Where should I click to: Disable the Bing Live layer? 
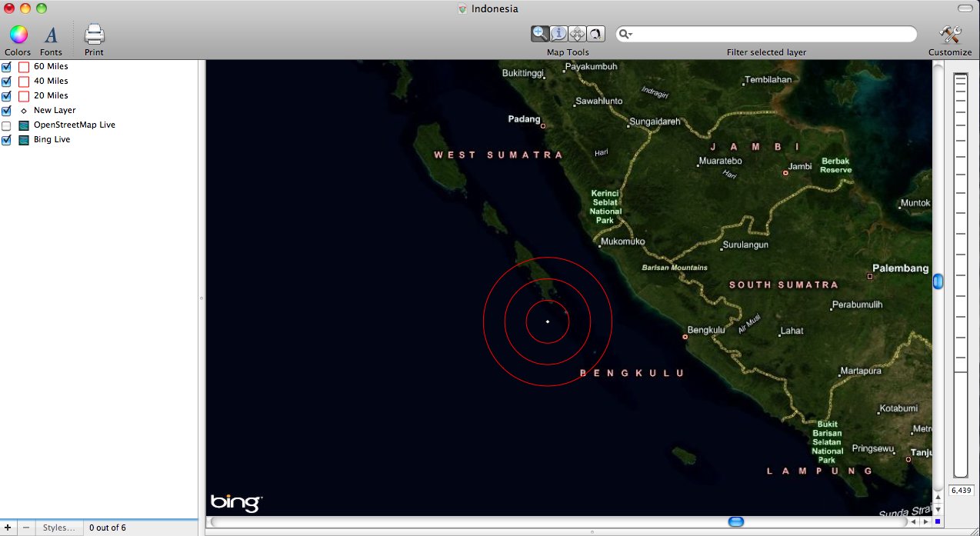(x=7, y=139)
